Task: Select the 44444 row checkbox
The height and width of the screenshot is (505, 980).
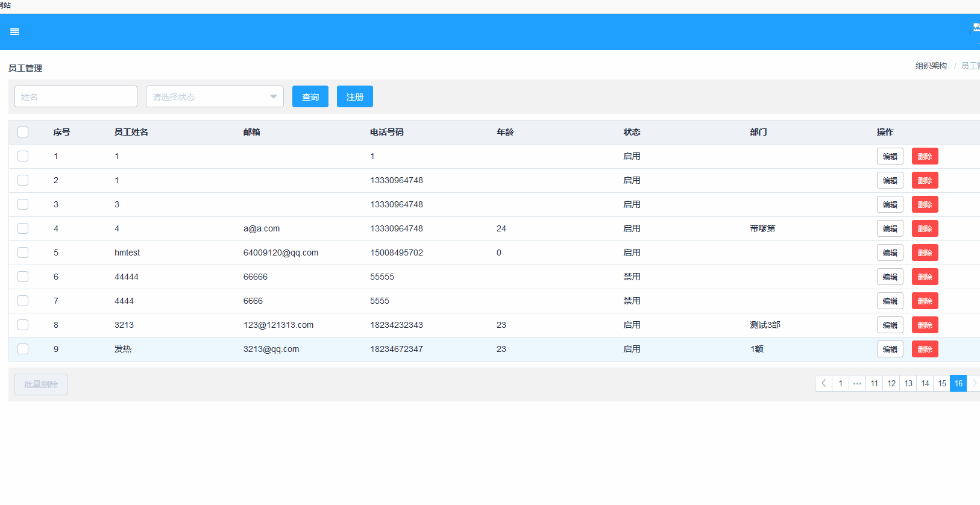Action: coord(23,277)
